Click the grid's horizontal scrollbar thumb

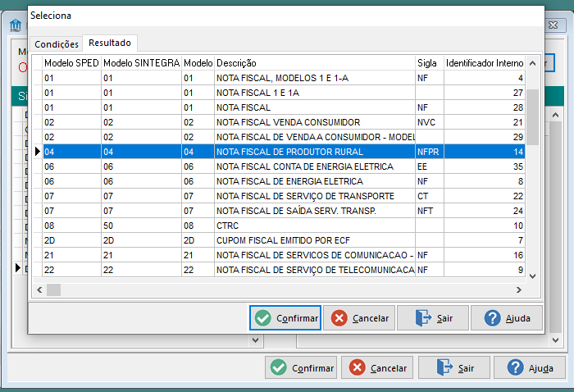pos(54,289)
